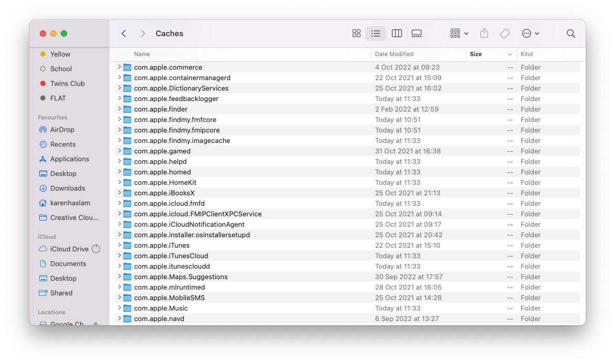Screen dimensions: 615x364
Task: Expand the com.apple.Music folder
Action: point(119,308)
